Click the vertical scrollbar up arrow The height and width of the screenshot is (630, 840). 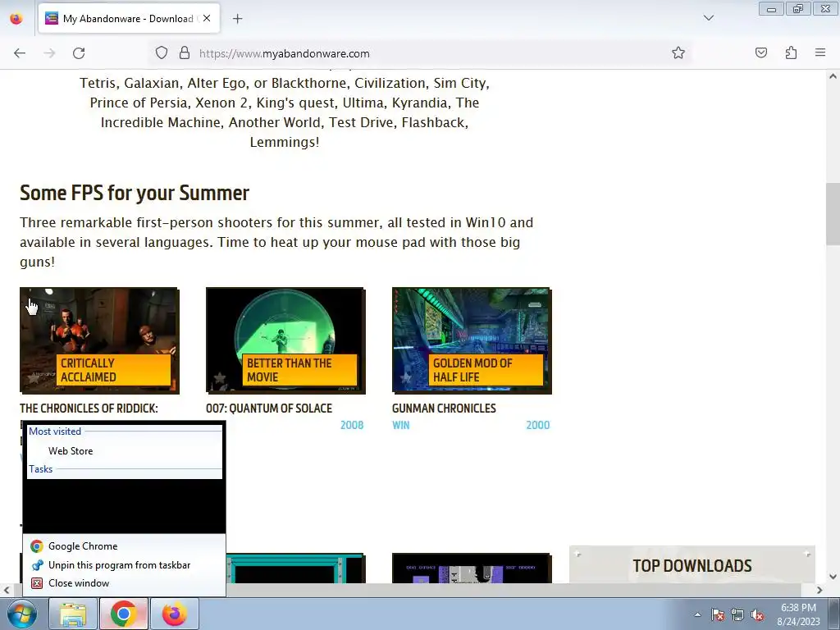833,76
